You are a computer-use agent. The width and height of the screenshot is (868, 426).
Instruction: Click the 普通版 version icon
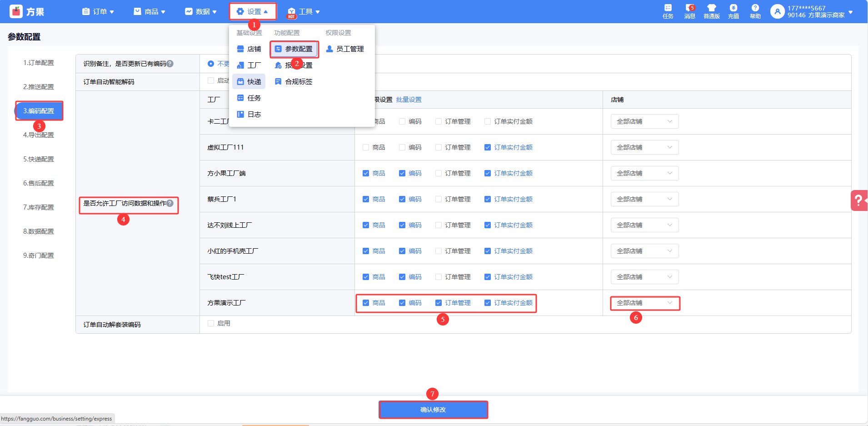[x=711, y=11]
